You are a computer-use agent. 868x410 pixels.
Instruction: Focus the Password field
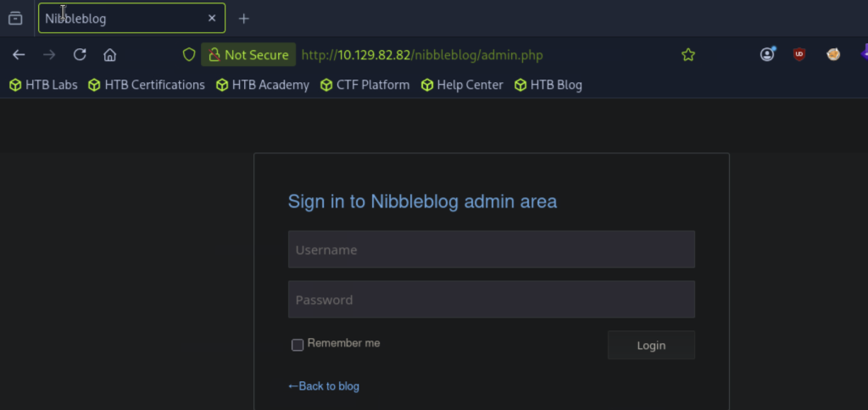pyautogui.click(x=491, y=299)
